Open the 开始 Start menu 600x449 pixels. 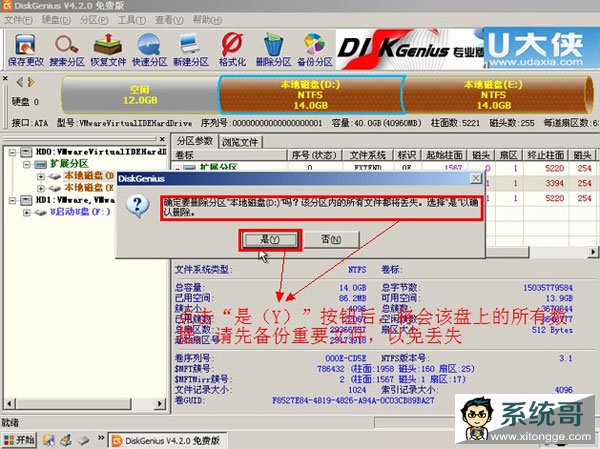[x=19, y=440]
